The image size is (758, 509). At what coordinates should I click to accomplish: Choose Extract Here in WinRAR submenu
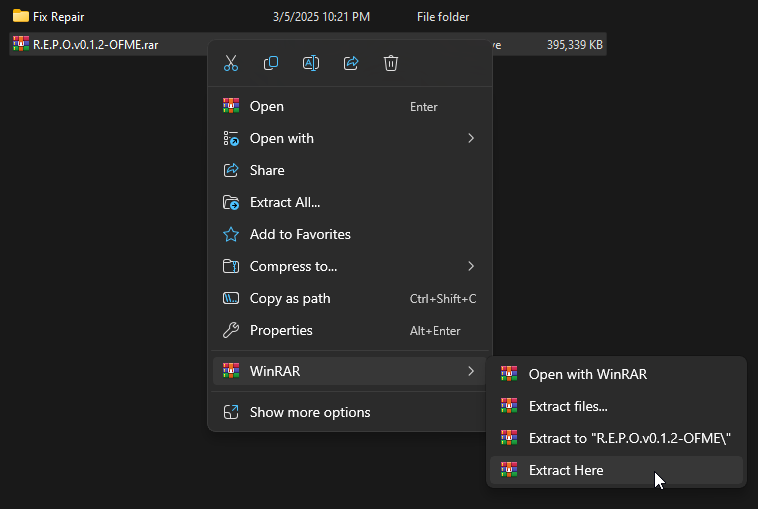coord(566,470)
